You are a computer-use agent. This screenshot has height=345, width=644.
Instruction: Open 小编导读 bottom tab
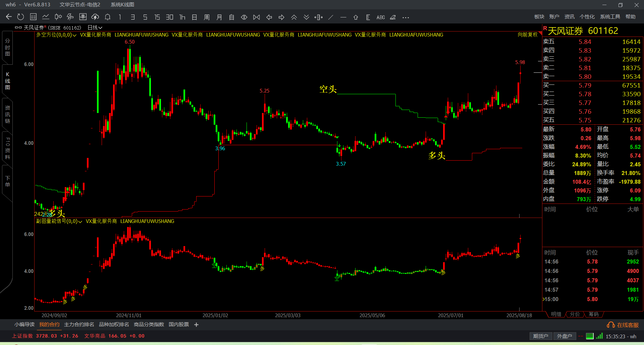(x=24, y=325)
